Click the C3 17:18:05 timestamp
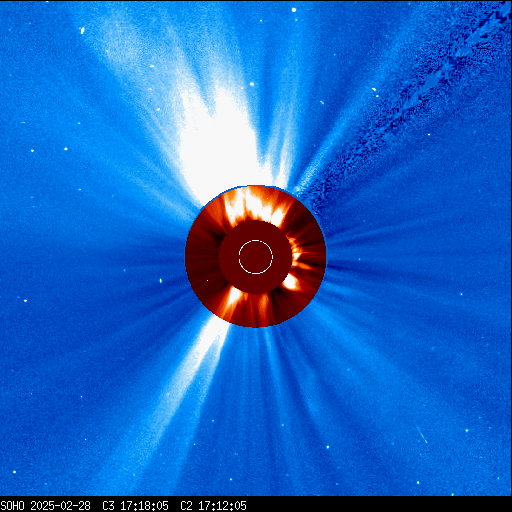 click(135, 506)
